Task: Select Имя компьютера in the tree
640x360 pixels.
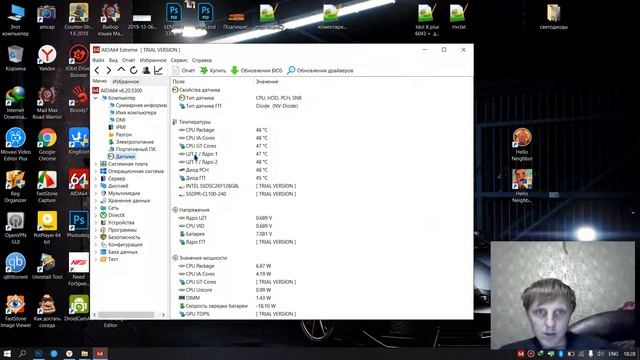Action: pyautogui.click(x=132, y=112)
